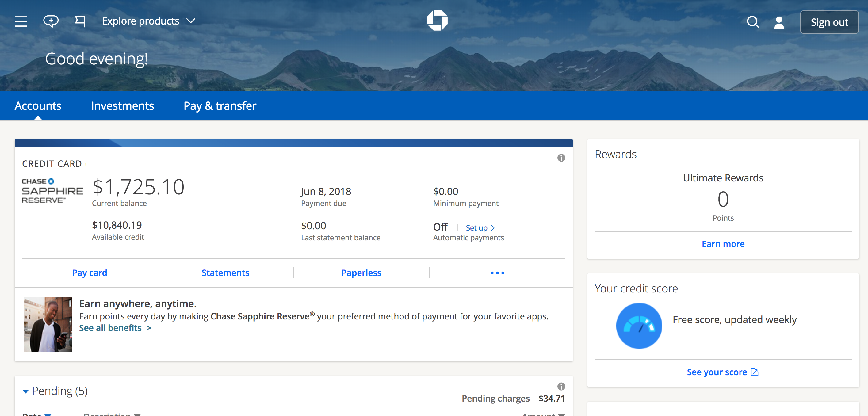868x416 pixels.
Task: Click Set up automatic payments link
Action: tap(480, 228)
